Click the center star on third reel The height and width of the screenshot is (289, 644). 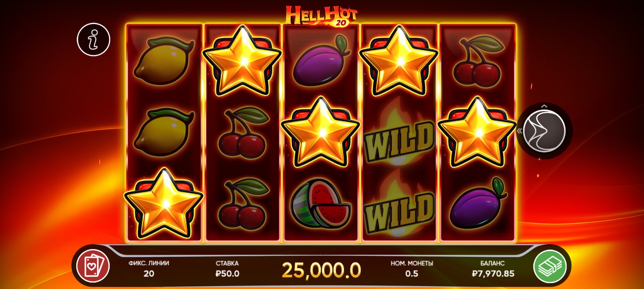(x=320, y=132)
